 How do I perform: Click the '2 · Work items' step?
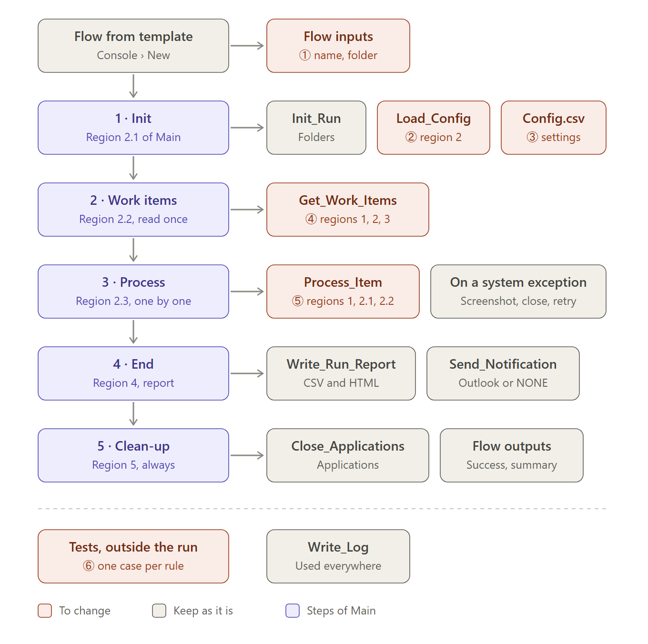pos(133,210)
